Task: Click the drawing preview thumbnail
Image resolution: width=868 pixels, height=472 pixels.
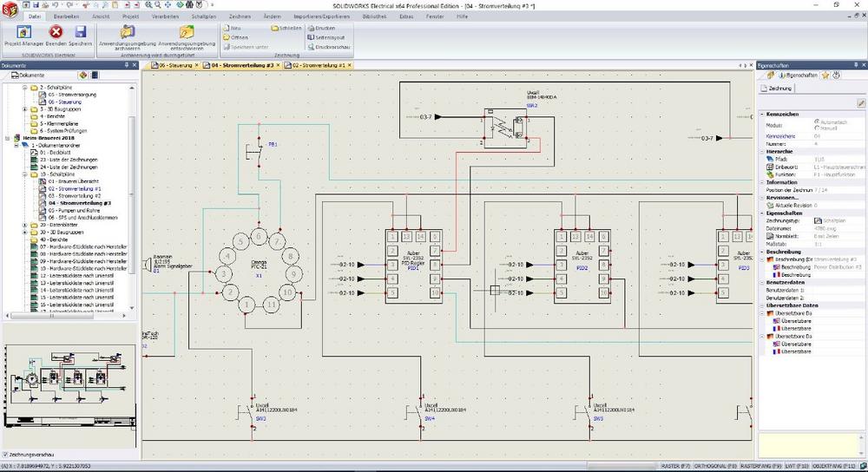Action: click(69, 387)
